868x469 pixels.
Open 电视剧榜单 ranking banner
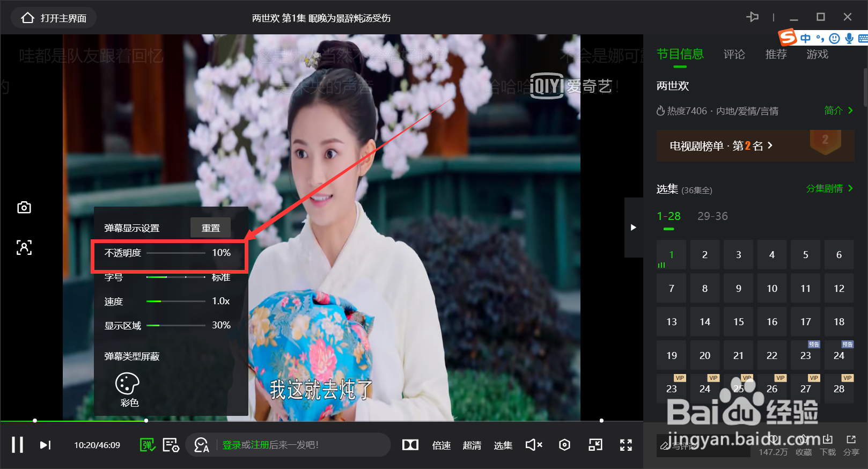[x=755, y=145]
